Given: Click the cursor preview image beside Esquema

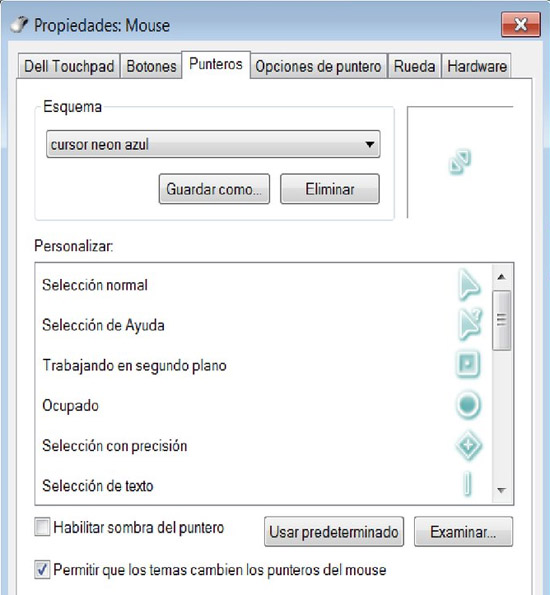Looking at the screenshot, I should pyautogui.click(x=460, y=162).
